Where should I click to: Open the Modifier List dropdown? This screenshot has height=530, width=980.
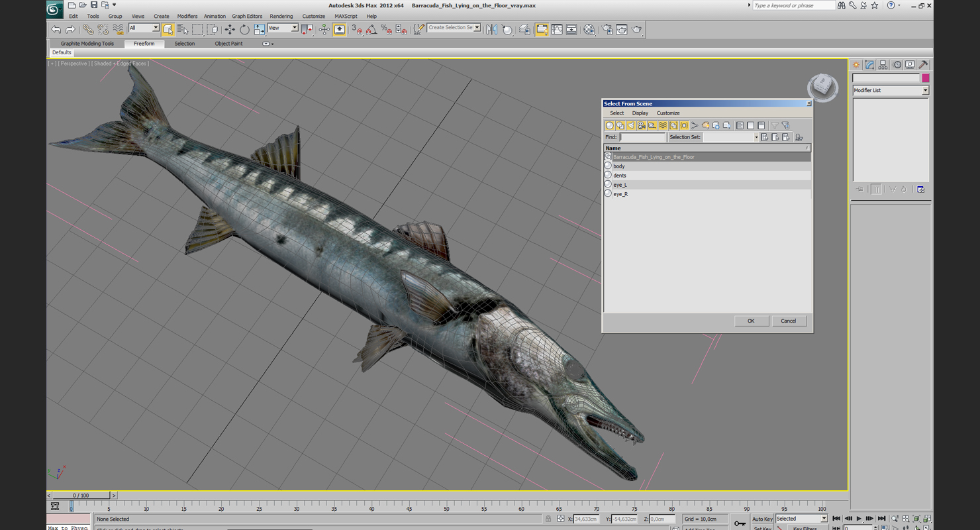(890, 90)
